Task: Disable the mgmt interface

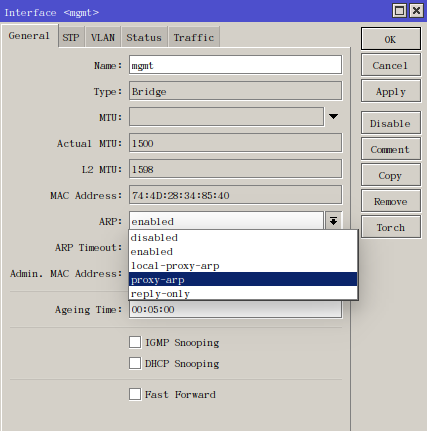Action: [x=391, y=123]
